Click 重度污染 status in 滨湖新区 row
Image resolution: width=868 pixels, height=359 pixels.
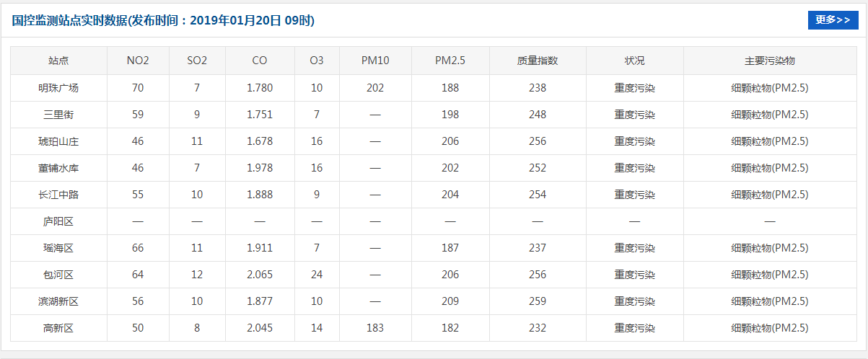635,301
